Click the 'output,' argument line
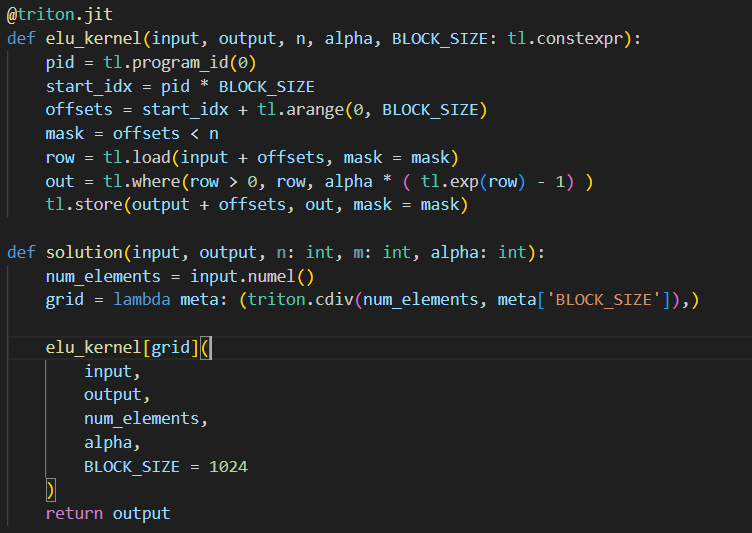 click(117, 395)
